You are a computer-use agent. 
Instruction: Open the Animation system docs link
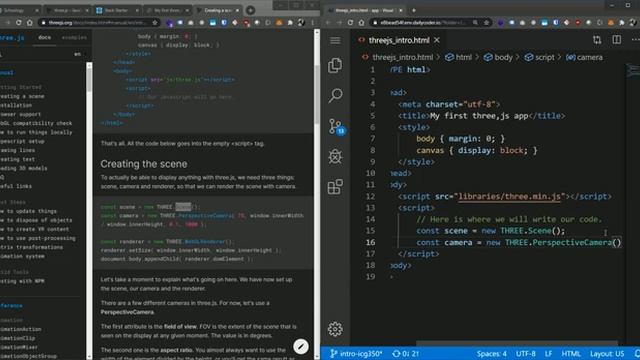click(x=22, y=256)
